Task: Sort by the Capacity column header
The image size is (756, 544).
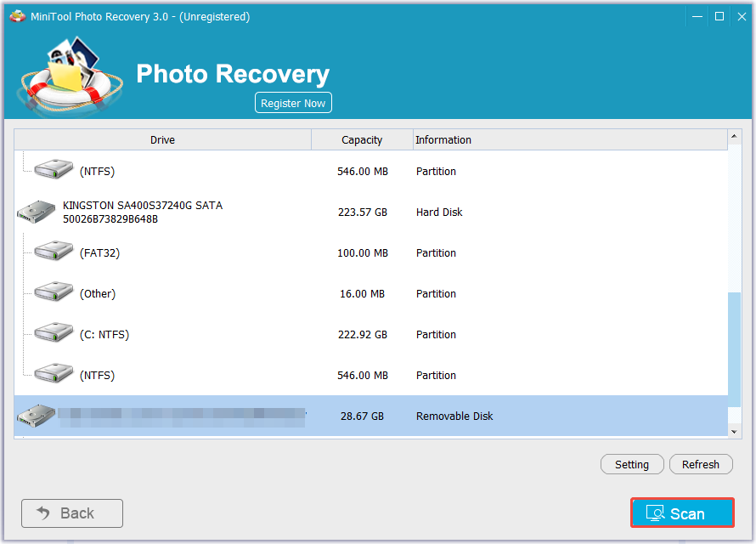Action: (362, 140)
